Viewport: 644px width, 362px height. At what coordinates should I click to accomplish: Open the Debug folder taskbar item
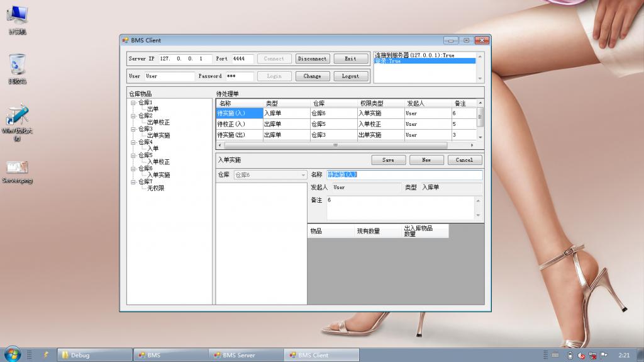pyautogui.click(x=94, y=355)
